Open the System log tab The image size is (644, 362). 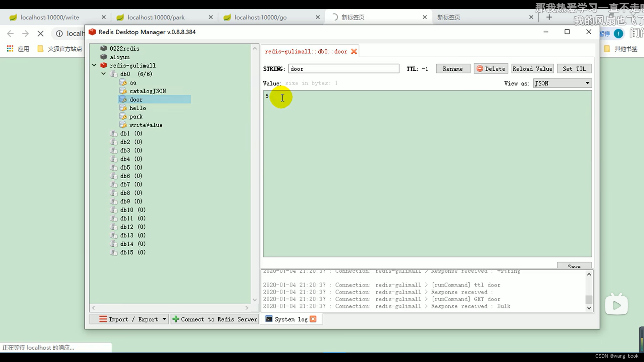290,319
